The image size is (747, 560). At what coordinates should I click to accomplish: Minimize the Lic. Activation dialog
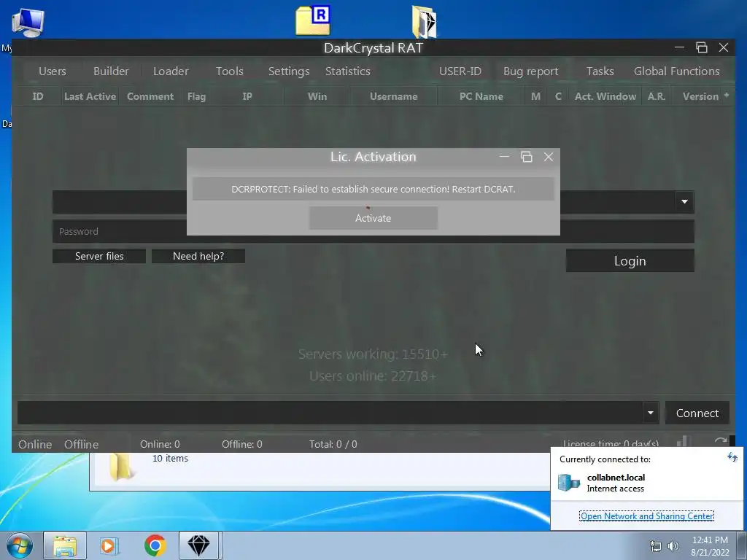pos(504,157)
